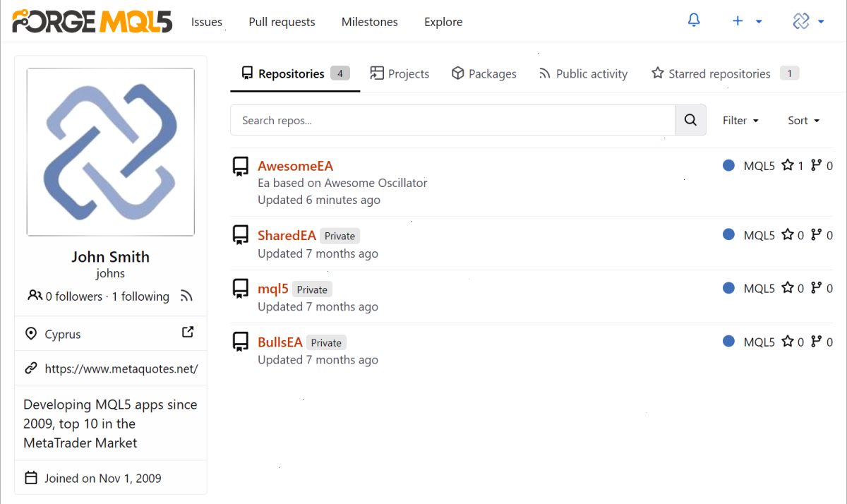Switch to the Packages tab
Screen dimensions: 847x504
tap(484, 73)
